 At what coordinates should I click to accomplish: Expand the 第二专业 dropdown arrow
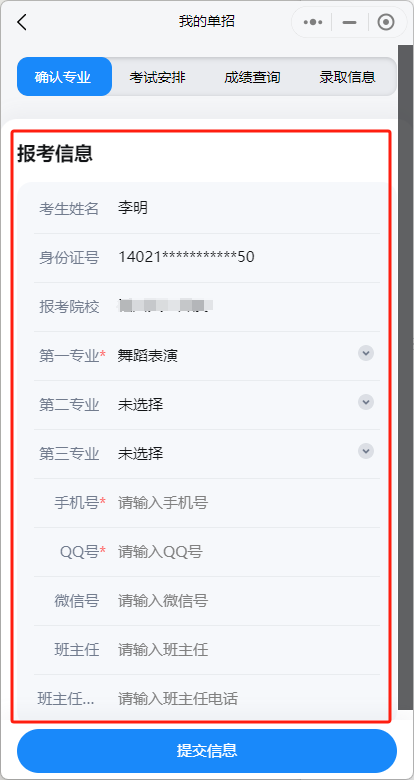366,402
